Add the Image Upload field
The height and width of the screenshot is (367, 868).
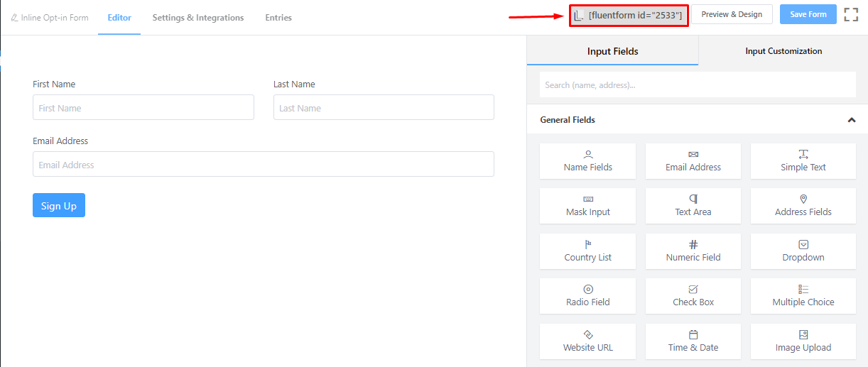[803, 341]
